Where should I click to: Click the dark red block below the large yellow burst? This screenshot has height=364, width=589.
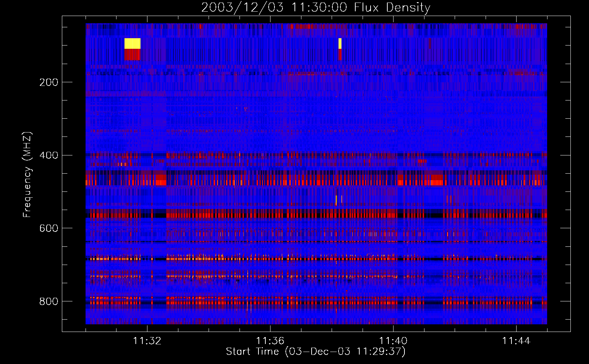133,55
